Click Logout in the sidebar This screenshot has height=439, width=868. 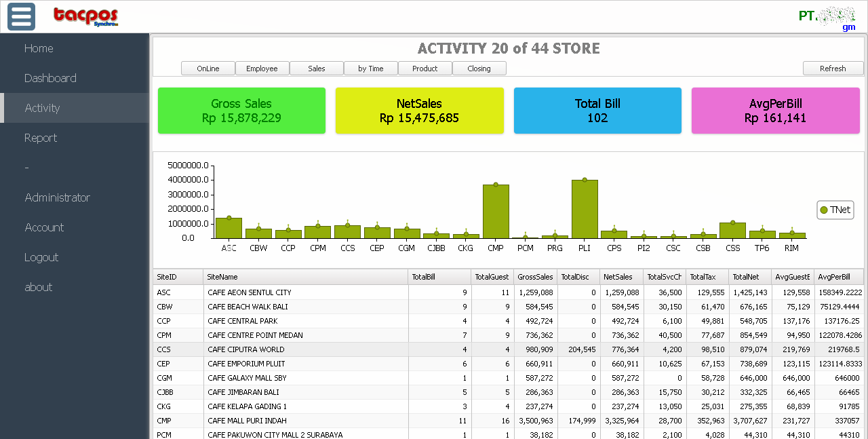41,257
